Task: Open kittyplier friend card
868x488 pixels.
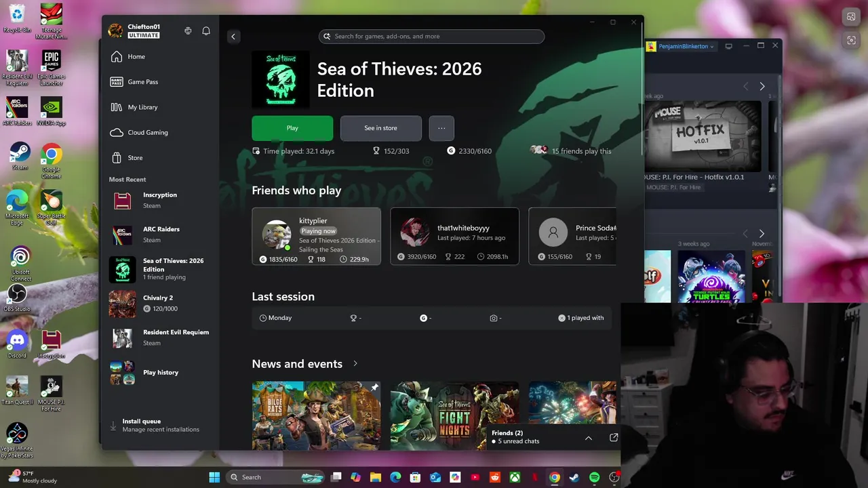Action: tap(316, 236)
